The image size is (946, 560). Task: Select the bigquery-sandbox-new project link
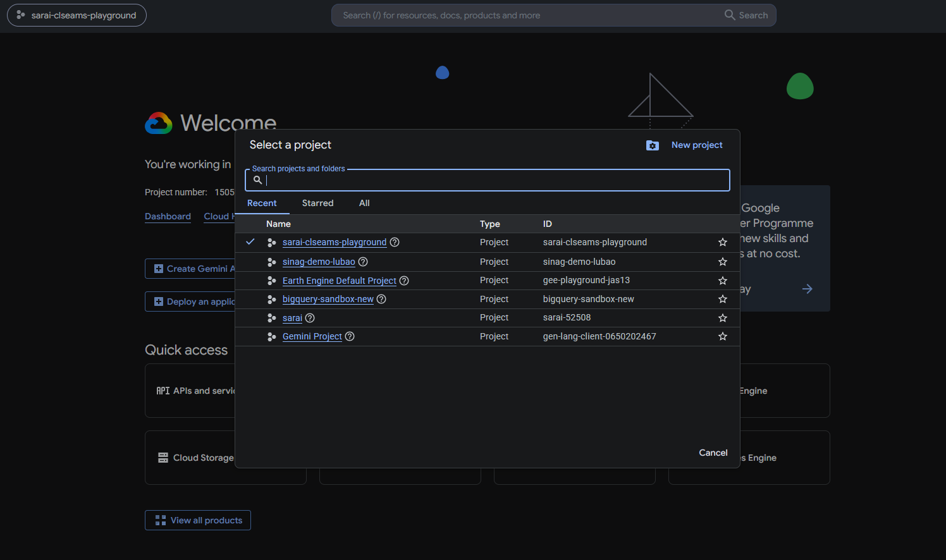tap(328, 299)
